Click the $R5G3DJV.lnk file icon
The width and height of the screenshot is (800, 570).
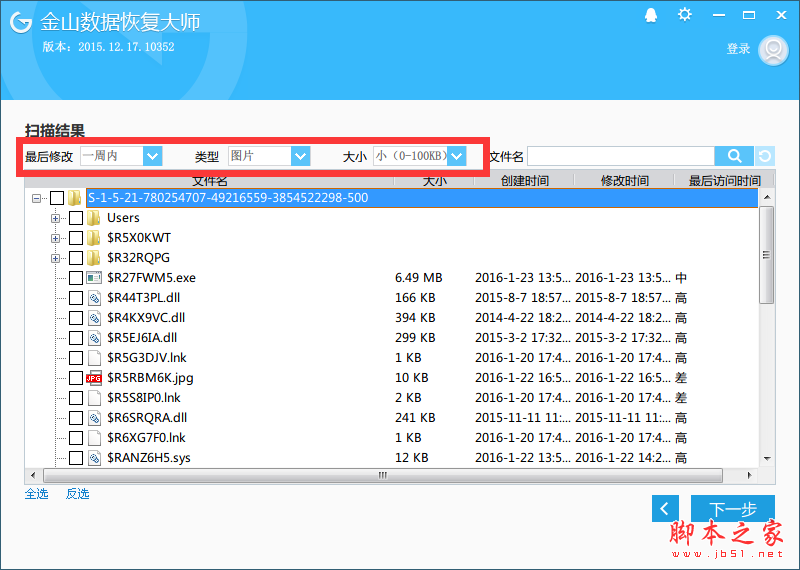point(94,358)
